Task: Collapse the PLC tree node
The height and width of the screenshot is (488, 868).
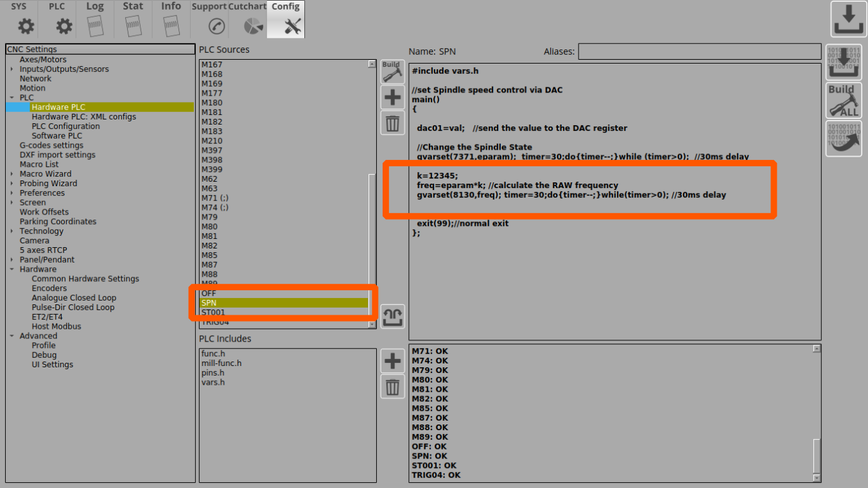Action: point(12,98)
